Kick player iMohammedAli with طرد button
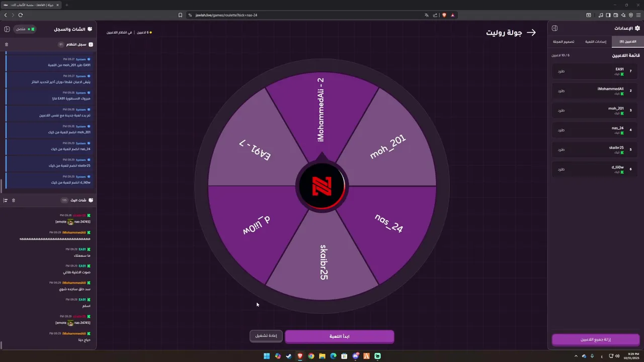The height and width of the screenshot is (362, 644). (560, 91)
